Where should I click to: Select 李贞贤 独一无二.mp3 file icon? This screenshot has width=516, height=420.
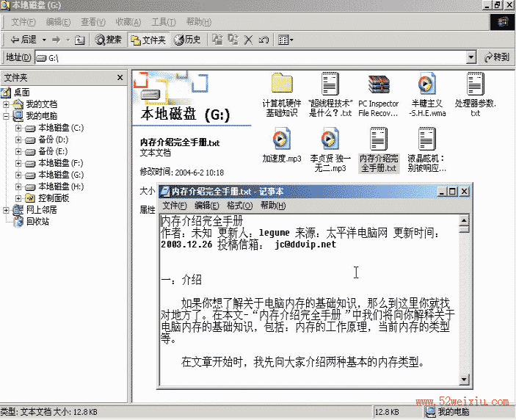point(330,139)
